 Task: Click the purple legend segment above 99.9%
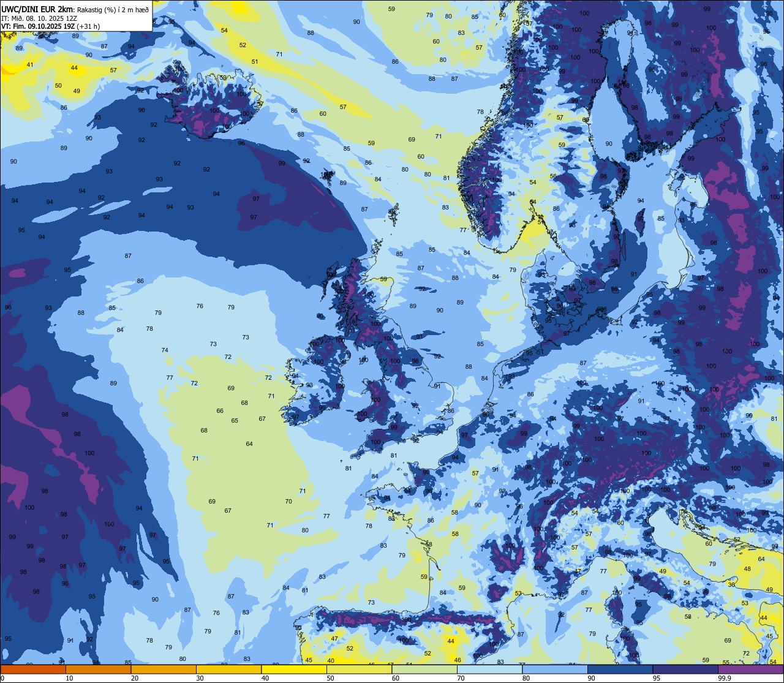(750, 670)
